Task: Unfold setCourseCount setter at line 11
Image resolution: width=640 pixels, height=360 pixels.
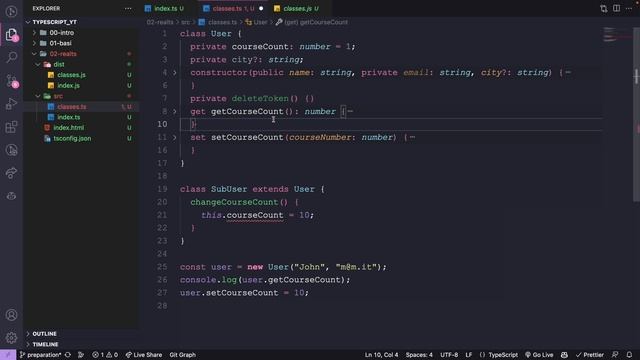Action: (175, 138)
